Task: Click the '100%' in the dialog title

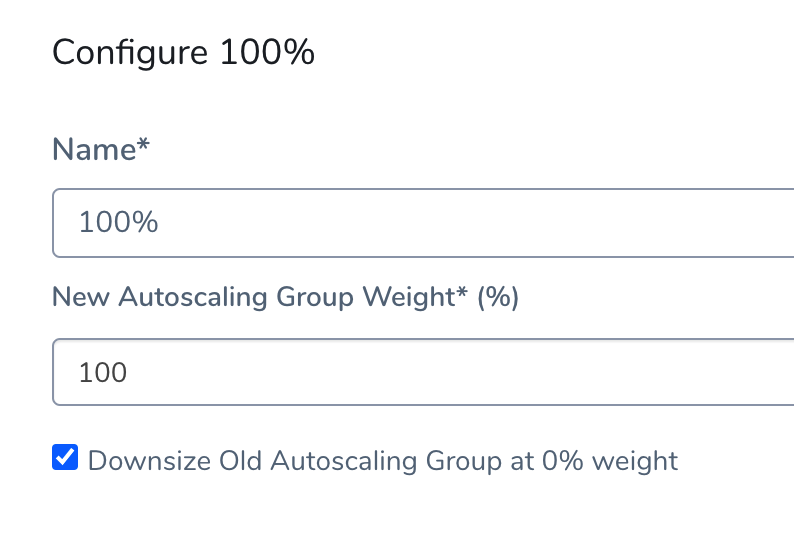Action: pos(267,52)
